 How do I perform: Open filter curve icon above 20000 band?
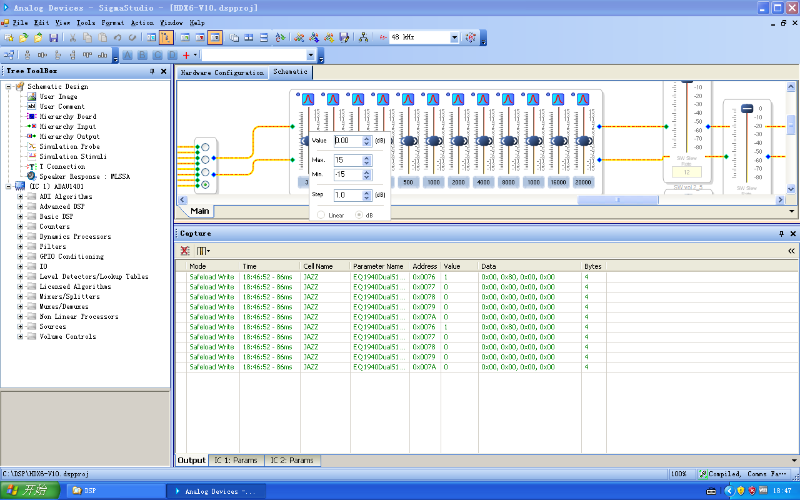point(583,99)
